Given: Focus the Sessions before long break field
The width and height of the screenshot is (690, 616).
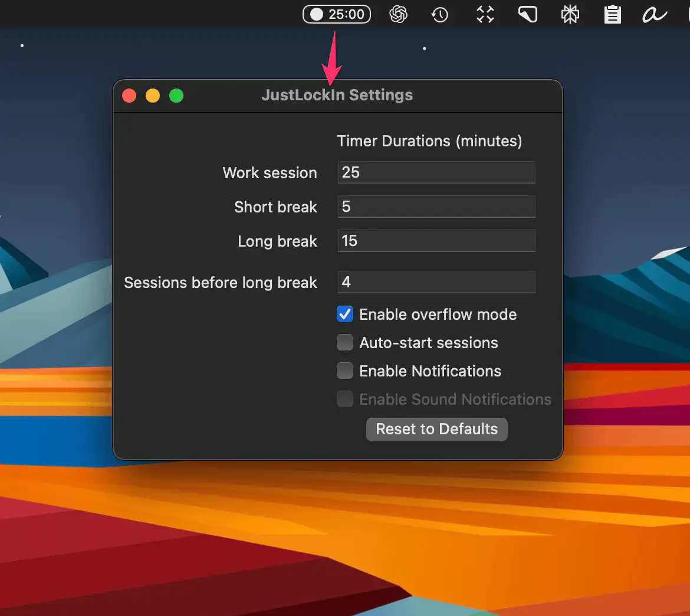Looking at the screenshot, I should [x=436, y=282].
